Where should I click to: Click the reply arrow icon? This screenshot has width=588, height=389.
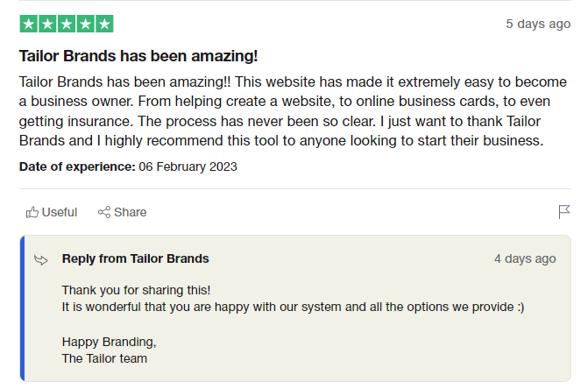point(40,259)
